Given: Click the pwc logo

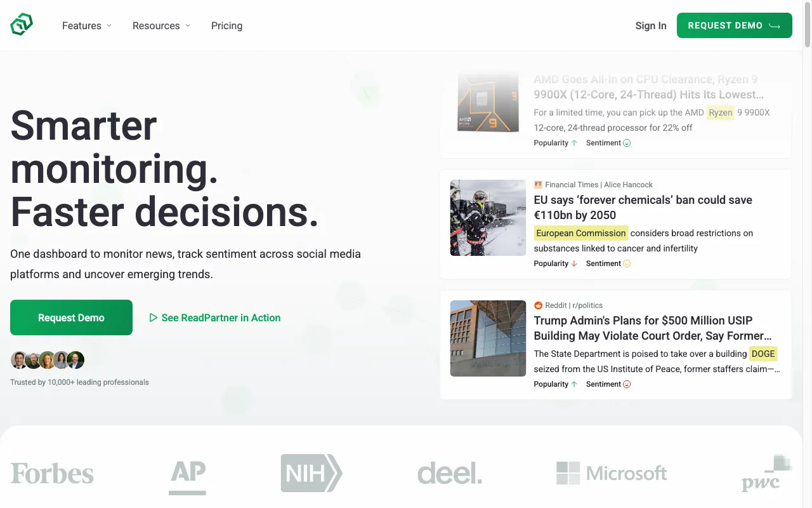Looking at the screenshot, I should click(766, 474).
